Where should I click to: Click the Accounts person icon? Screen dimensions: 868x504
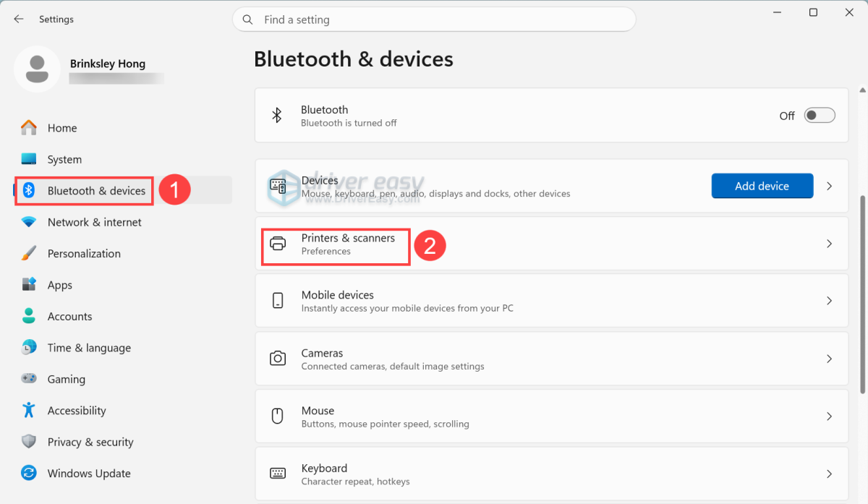pos(29,316)
